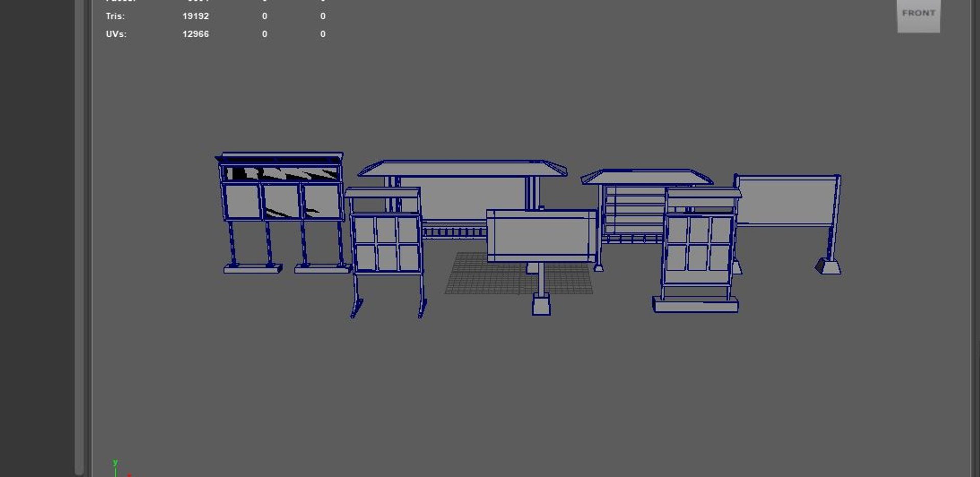Click the FRONT face of the view cube
Image resolution: width=980 pixels, height=477 pixels.
[x=918, y=15]
